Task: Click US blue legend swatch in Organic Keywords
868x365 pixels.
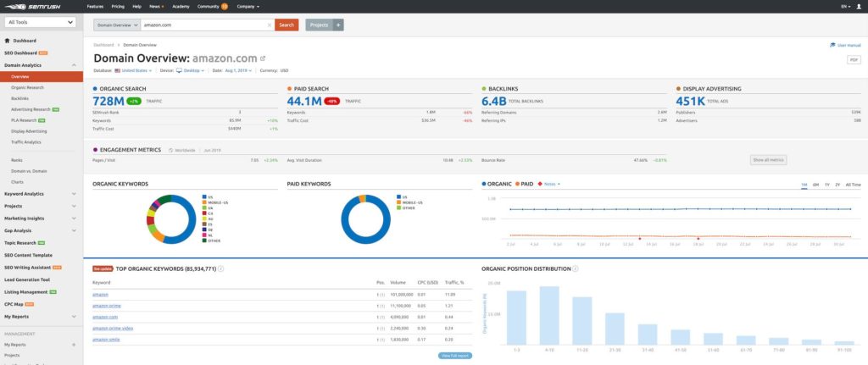Action: point(204,196)
